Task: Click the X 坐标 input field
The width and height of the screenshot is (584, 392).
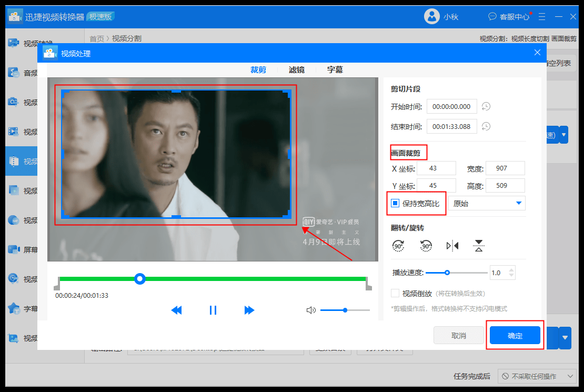Action: pyautogui.click(x=436, y=168)
